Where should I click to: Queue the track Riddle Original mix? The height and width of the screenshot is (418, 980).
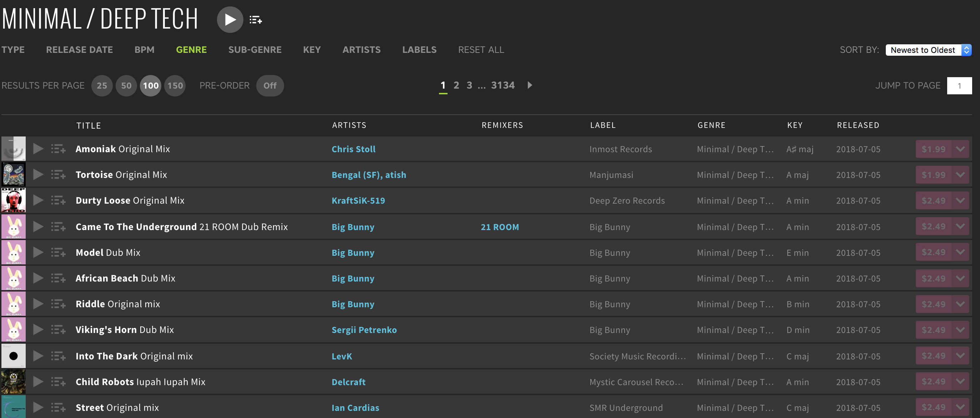[58, 304]
